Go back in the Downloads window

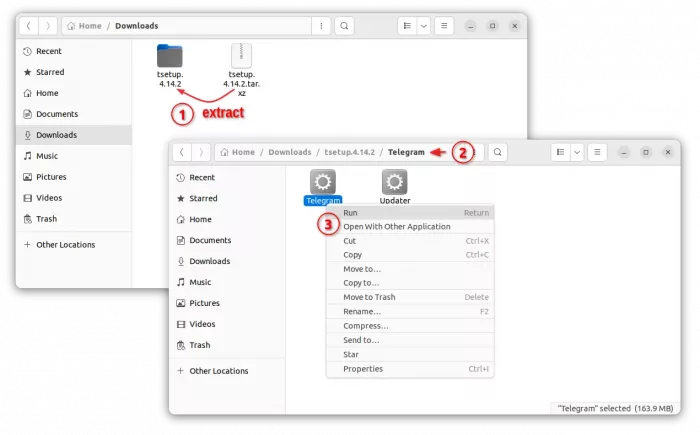click(29, 25)
